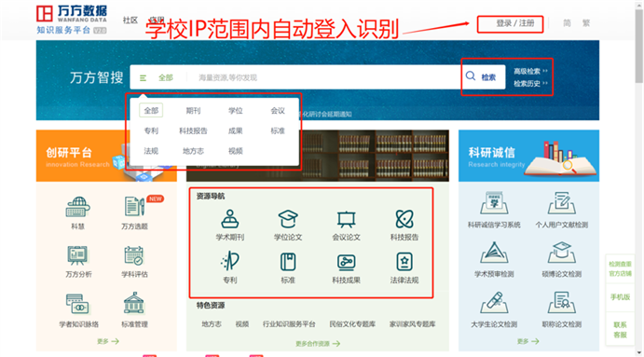The width and height of the screenshot is (644, 357).
Task: Open 大学生论文检测 icon
Action: pos(494,303)
